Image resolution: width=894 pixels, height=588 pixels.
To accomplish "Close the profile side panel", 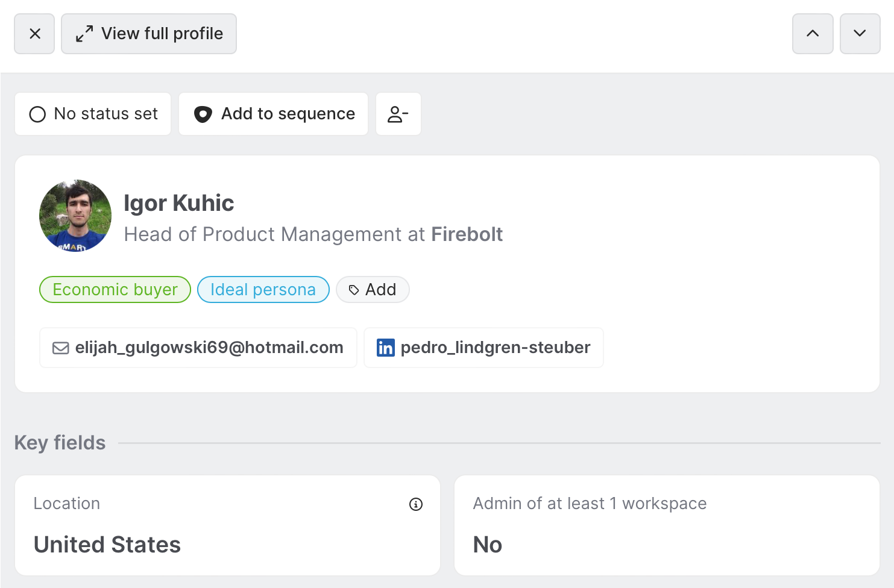I will (35, 34).
